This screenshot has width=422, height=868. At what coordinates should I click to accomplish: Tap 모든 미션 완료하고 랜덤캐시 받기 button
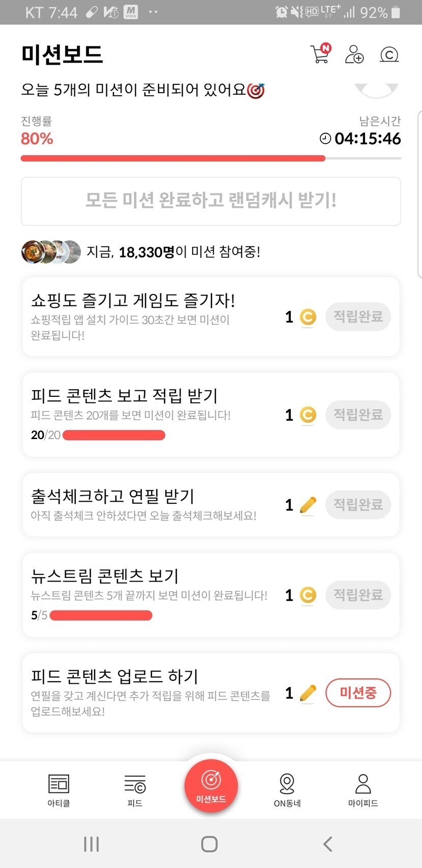coord(211,201)
